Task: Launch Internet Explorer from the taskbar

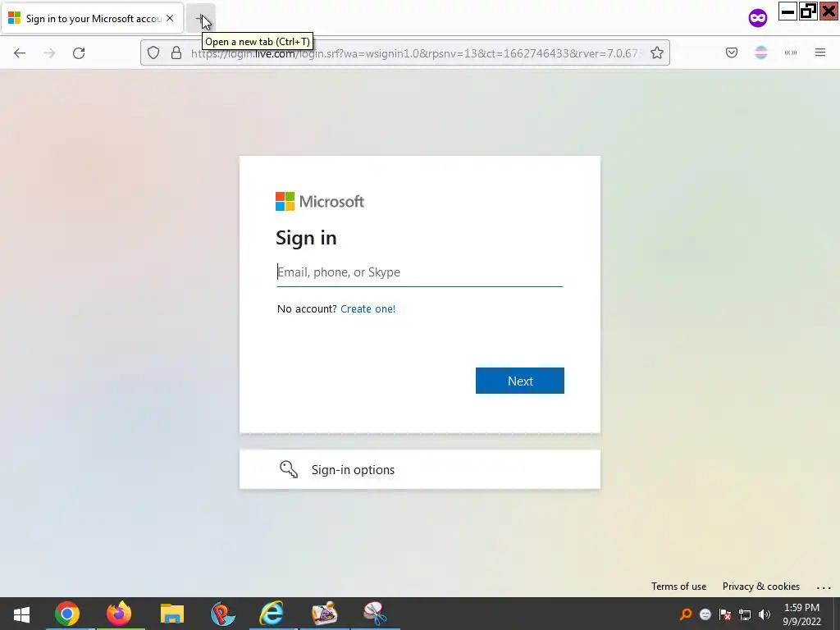Action: click(272, 614)
